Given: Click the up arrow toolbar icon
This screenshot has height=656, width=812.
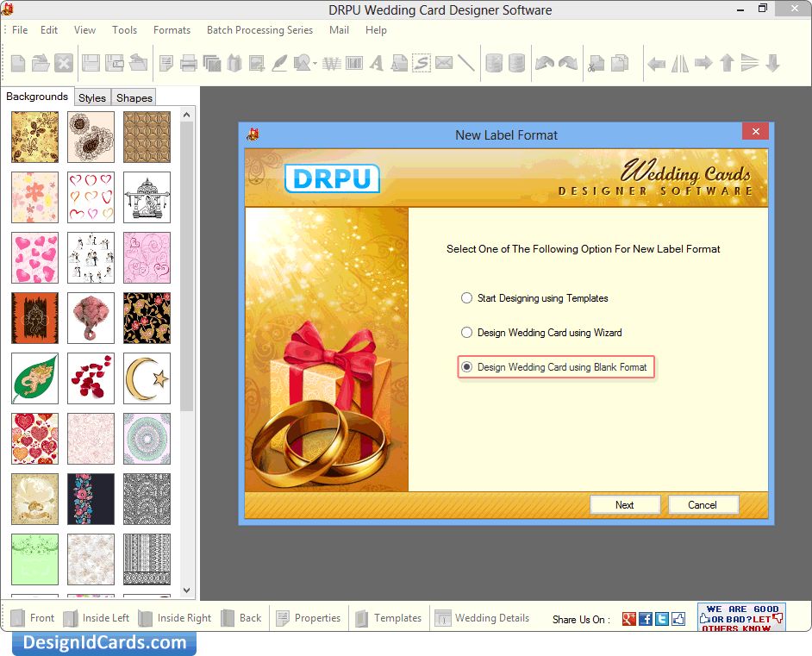Looking at the screenshot, I should point(727,63).
